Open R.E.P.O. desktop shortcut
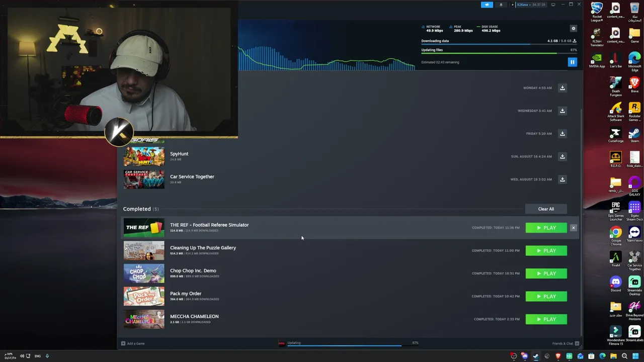The height and width of the screenshot is (362, 644). (616, 159)
